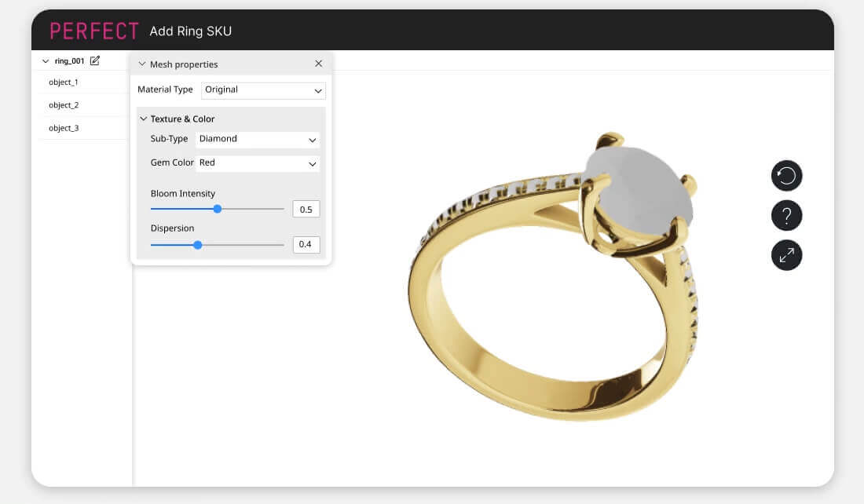864x504 pixels.
Task: Click the PERFECT logo
Action: (x=94, y=31)
